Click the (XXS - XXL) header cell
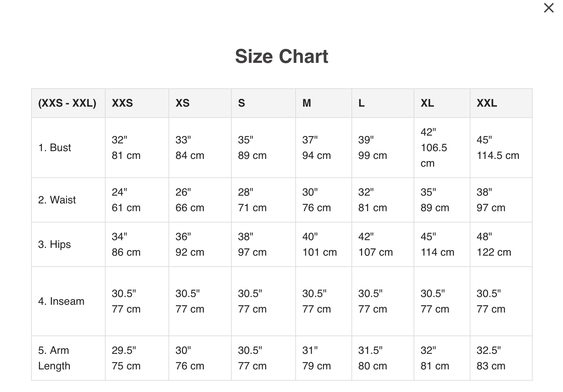Image resolution: width=563 pixels, height=392 pixels. point(67,103)
